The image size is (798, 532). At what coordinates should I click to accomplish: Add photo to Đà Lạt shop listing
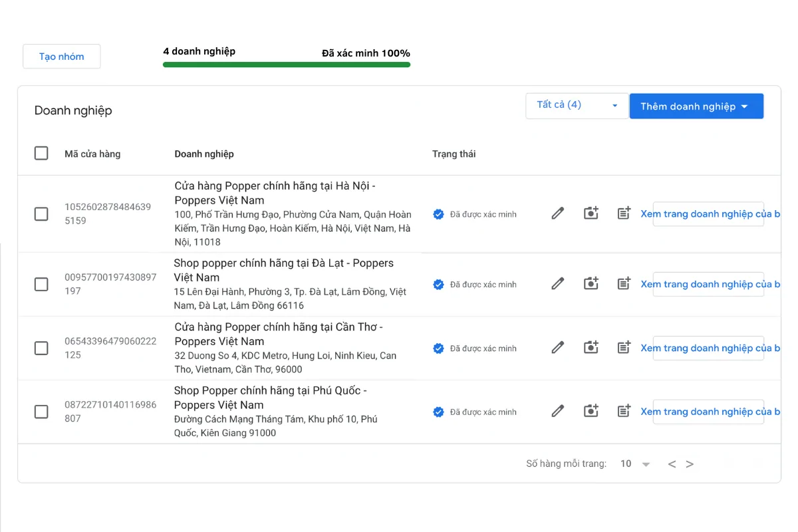pyautogui.click(x=591, y=284)
